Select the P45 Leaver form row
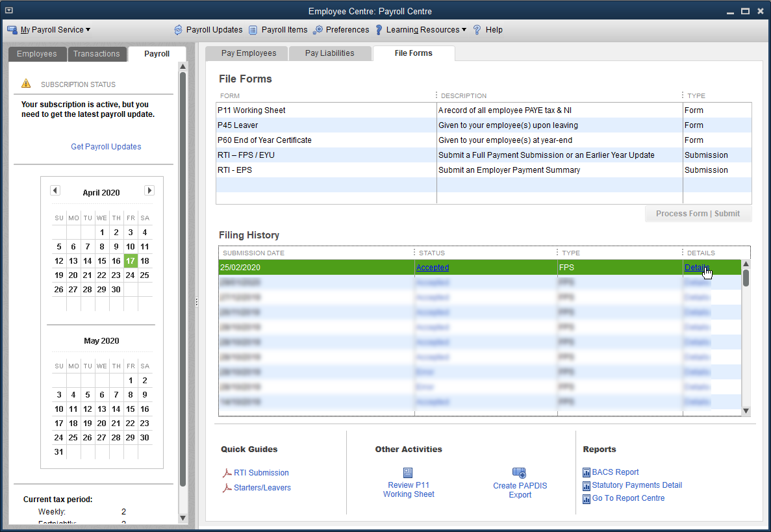The width and height of the screenshot is (771, 532). tap(483, 125)
